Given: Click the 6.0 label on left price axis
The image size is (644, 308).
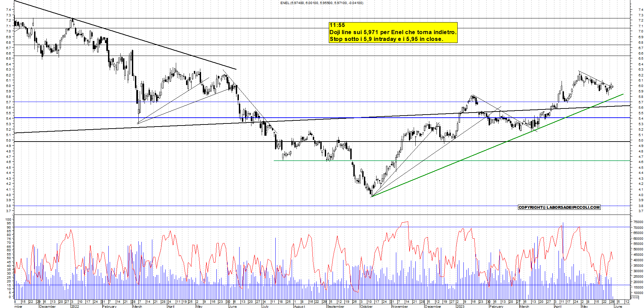Looking at the screenshot, I should pos(9,86).
